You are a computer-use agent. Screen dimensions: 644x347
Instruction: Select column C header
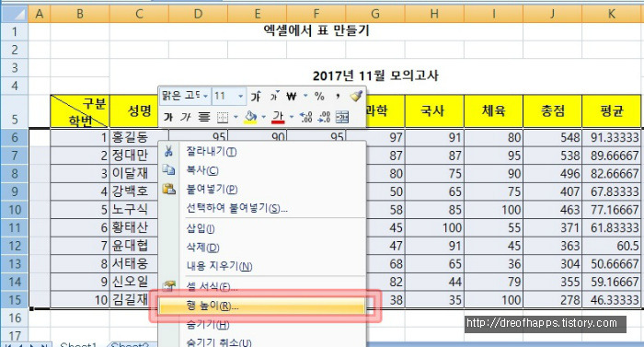(x=139, y=14)
